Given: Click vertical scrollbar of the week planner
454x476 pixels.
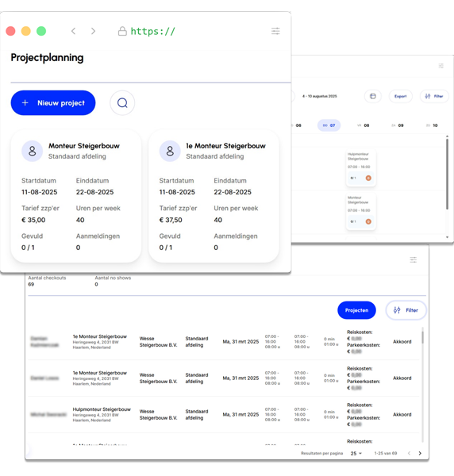Looking at the screenshot, I should (447, 174).
